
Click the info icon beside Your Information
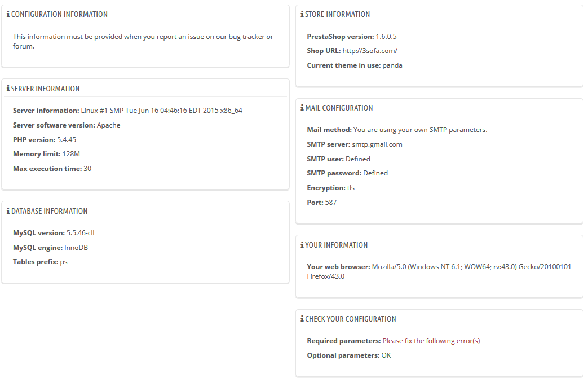pos(302,245)
